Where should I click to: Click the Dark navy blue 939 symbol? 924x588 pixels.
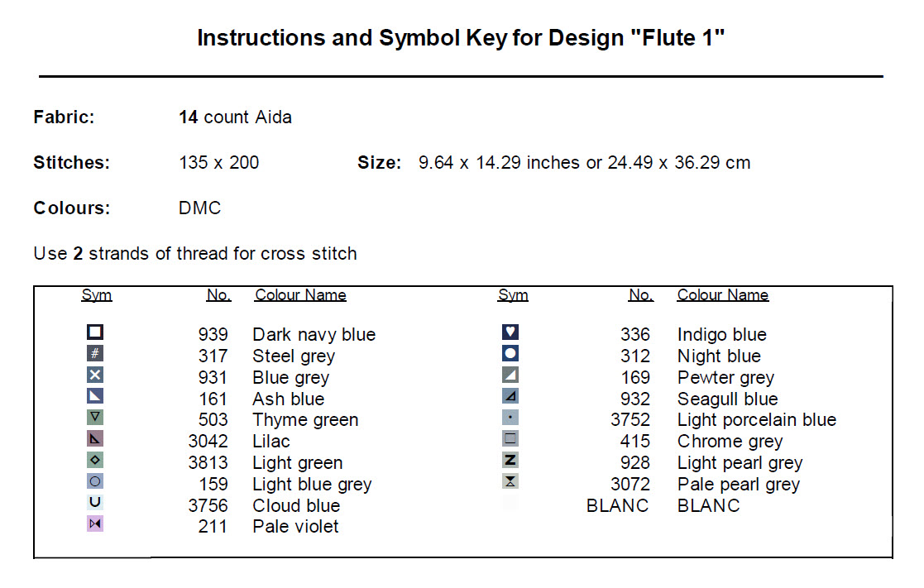click(x=95, y=332)
